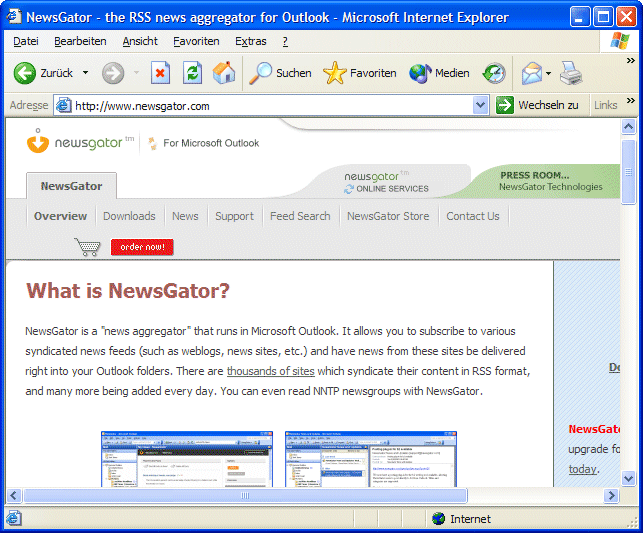Open the ? help menu
Screen dimensions: 643x533
(x=285, y=41)
